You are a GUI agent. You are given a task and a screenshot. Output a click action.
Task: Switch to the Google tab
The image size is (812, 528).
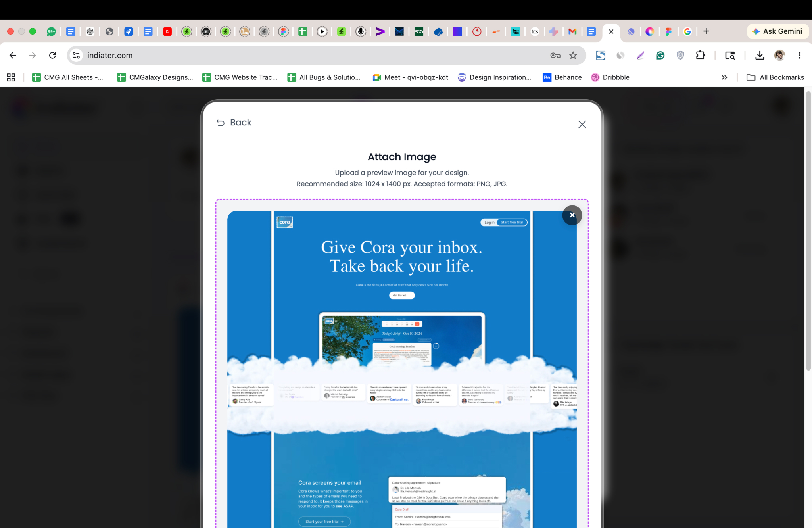click(x=687, y=31)
